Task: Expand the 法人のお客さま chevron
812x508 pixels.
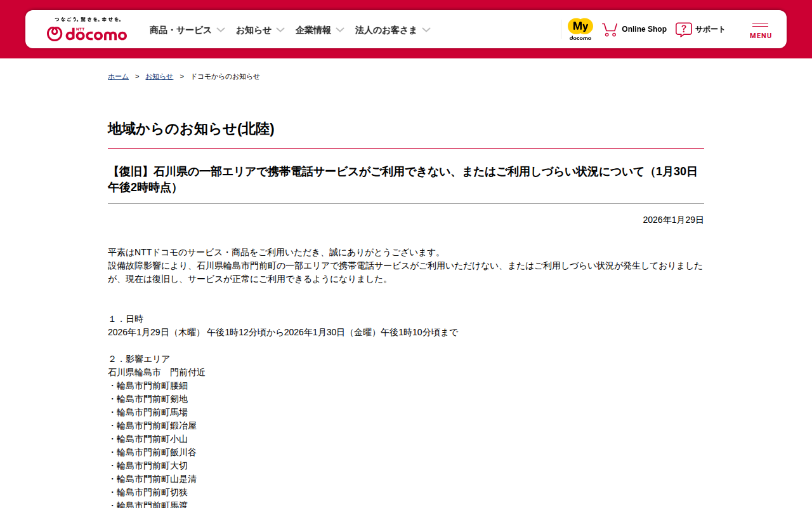Action: click(426, 30)
